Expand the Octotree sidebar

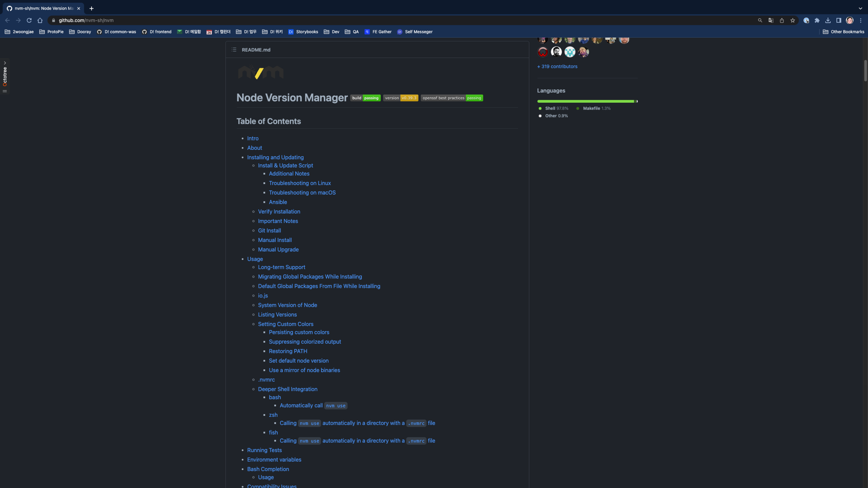click(x=5, y=63)
